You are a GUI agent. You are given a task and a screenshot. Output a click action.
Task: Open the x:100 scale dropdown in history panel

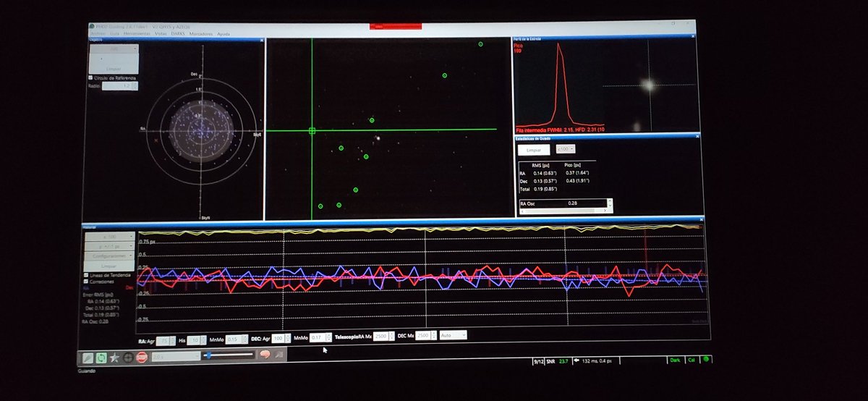pyautogui.click(x=109, y=236)
